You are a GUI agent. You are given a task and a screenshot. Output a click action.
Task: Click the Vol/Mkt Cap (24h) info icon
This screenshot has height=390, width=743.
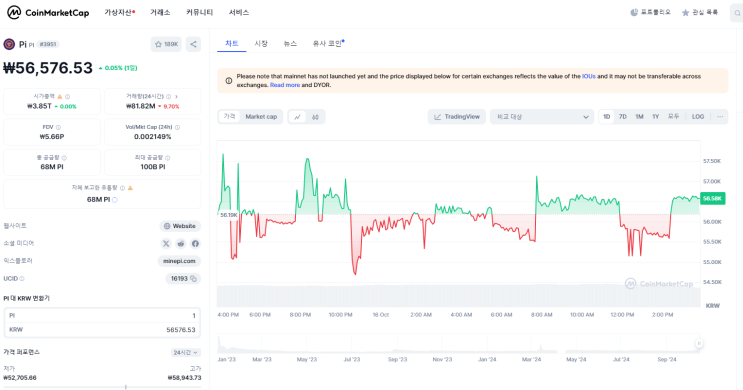click(x=177, y=127)
